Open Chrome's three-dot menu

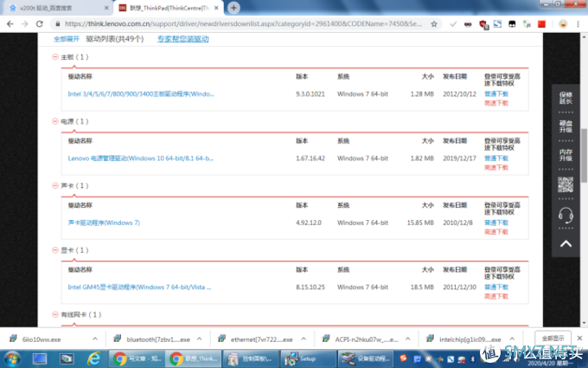tap(578, 24)
